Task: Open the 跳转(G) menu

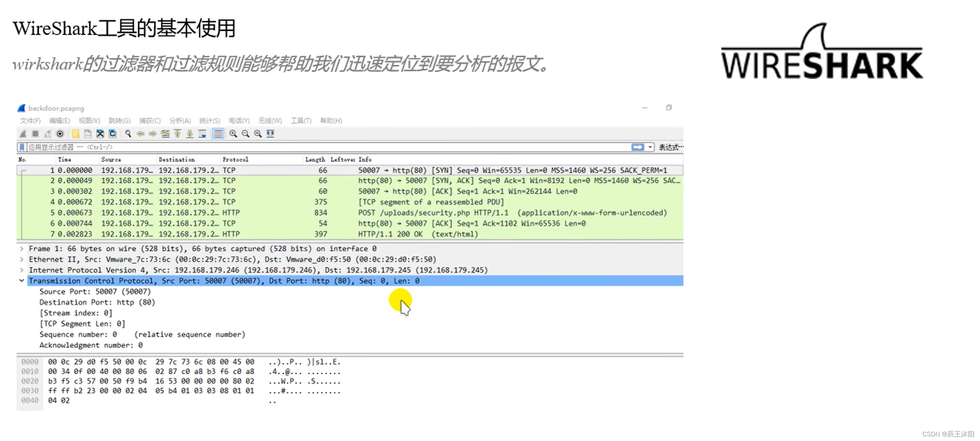Action: coord(119,121)
